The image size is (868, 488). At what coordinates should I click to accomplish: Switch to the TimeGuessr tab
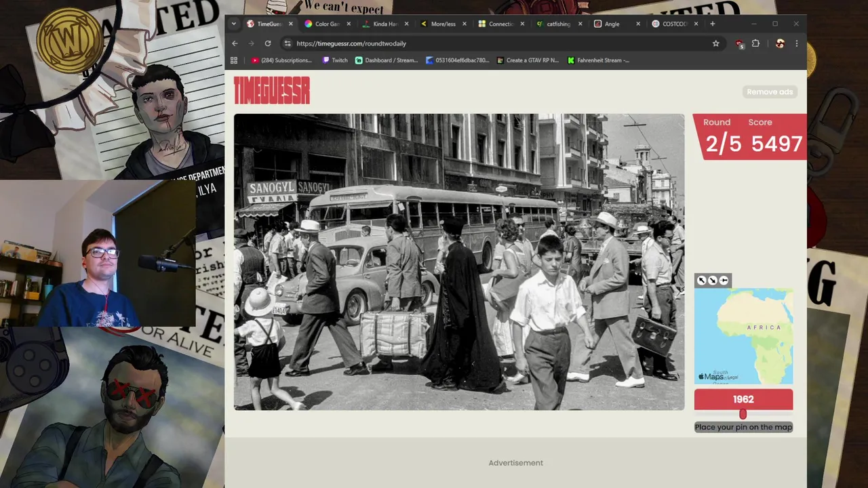pos(270,24)
